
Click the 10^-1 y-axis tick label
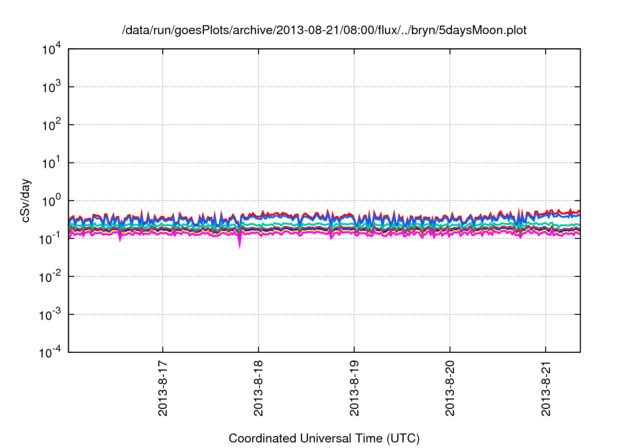click(52, 238)
